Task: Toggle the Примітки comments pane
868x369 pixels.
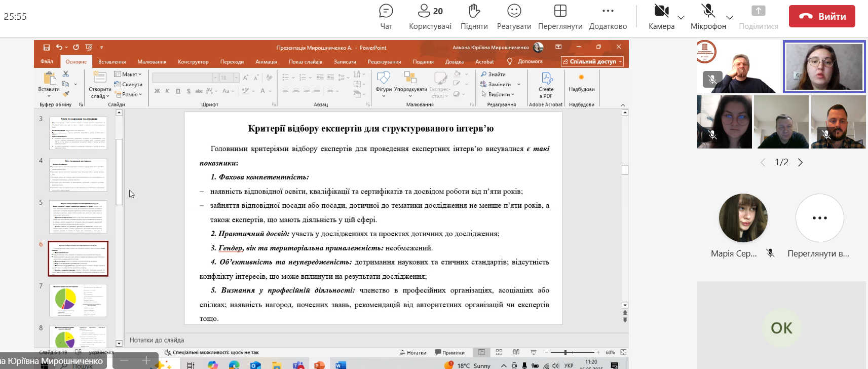Action: [x=450, y=352]
